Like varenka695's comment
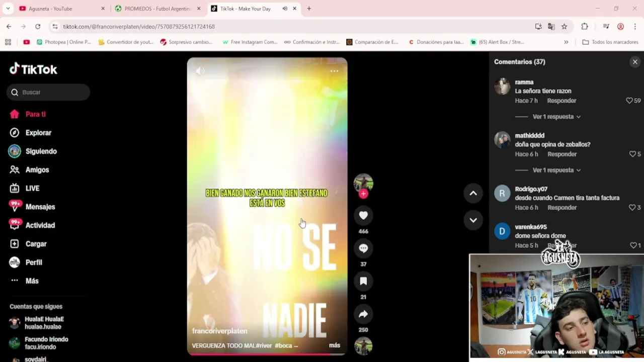The image size is (644, 362). pyautogui.click(x=633, y=245)
